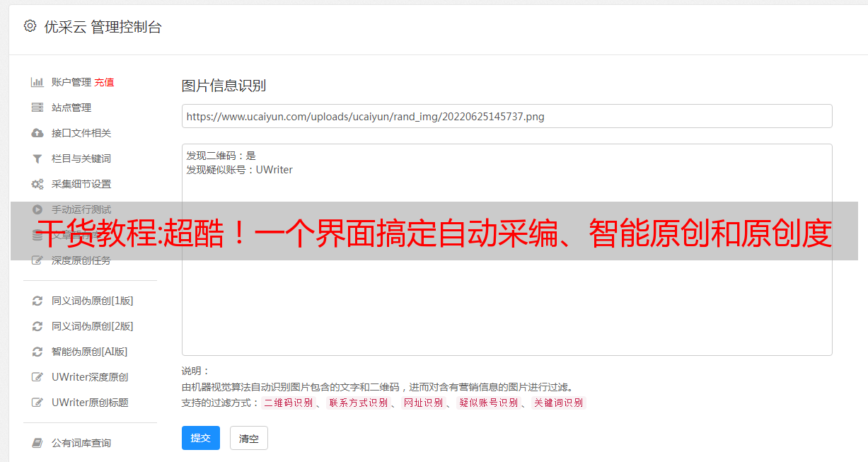Click the gear icon beside 优采云 管理控制台
The width and height of the screenshot is (868, 462).
(30, 26)
